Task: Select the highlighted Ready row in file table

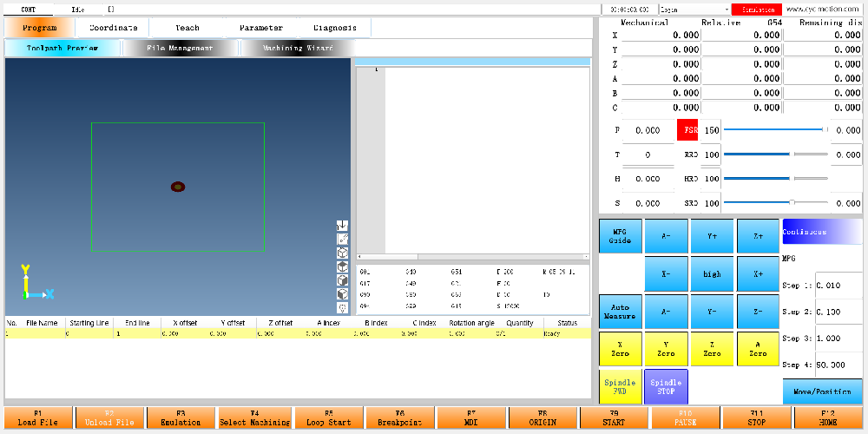Action: 298,334
